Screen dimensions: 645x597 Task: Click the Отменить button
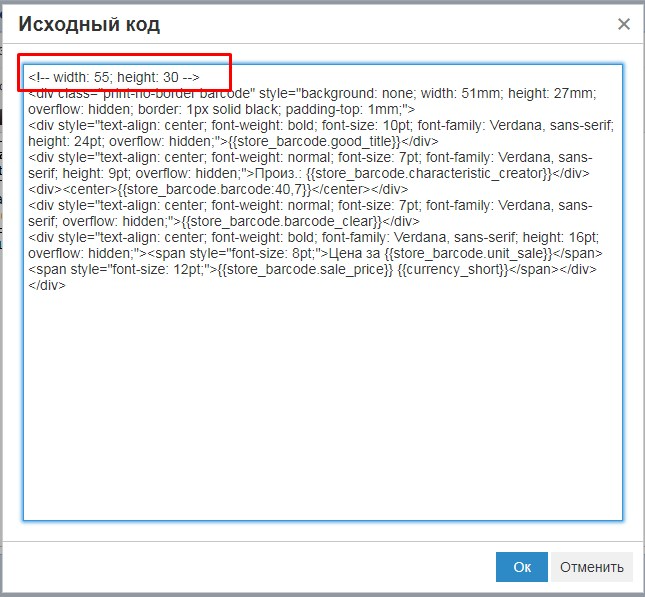592,567
